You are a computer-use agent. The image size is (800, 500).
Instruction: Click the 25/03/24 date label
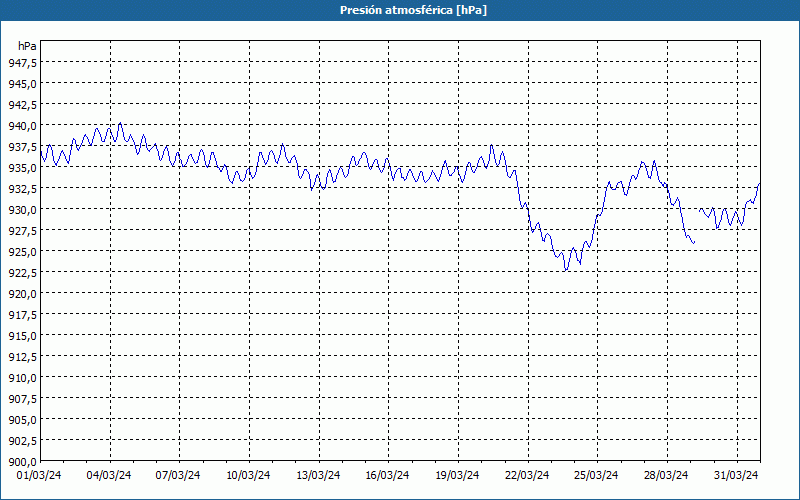tap(596, 475)
